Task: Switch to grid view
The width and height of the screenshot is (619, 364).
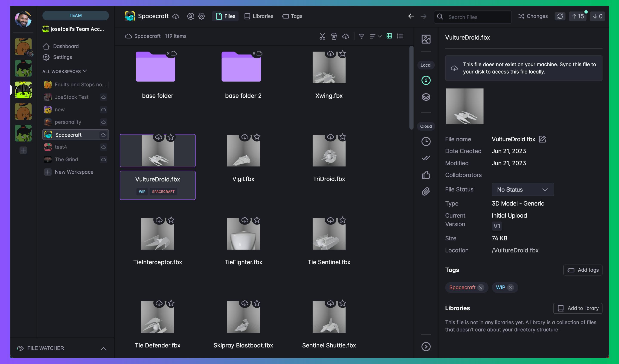Action: 389,36
